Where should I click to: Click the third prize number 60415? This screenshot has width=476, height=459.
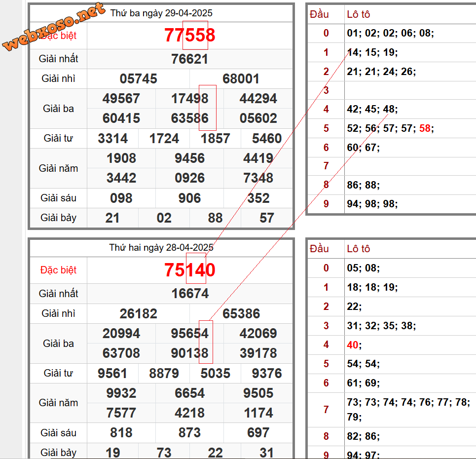(x=121, y=118)
